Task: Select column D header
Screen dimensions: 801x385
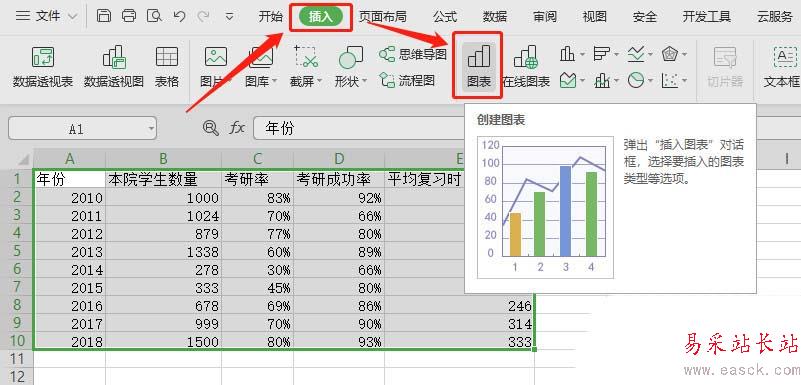Action: click(x=339, y=159)
